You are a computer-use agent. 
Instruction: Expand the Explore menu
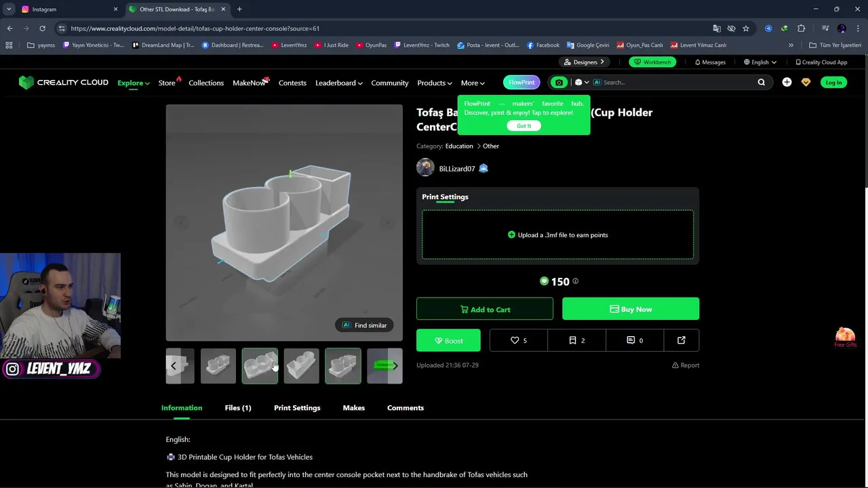click(x=133, y=83)
